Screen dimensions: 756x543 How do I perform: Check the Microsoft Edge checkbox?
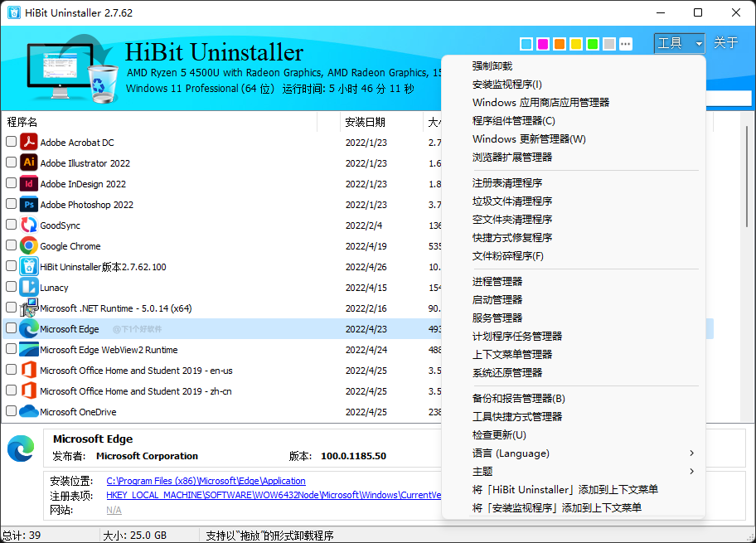[11, 328]
